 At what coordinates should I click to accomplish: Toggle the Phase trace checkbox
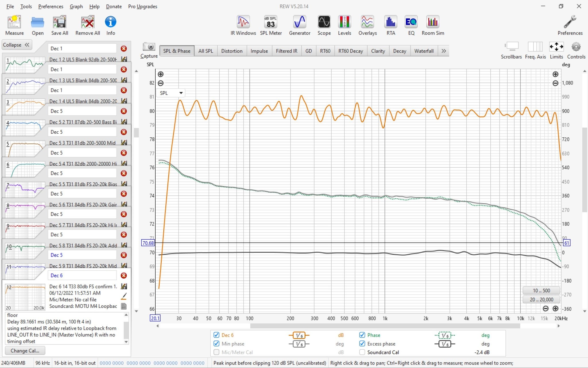point(362,335)
